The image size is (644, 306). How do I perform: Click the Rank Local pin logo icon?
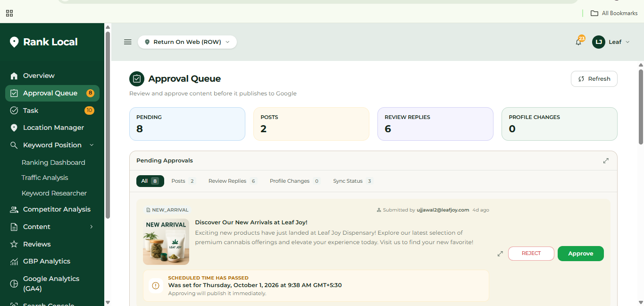click(14, 42)
